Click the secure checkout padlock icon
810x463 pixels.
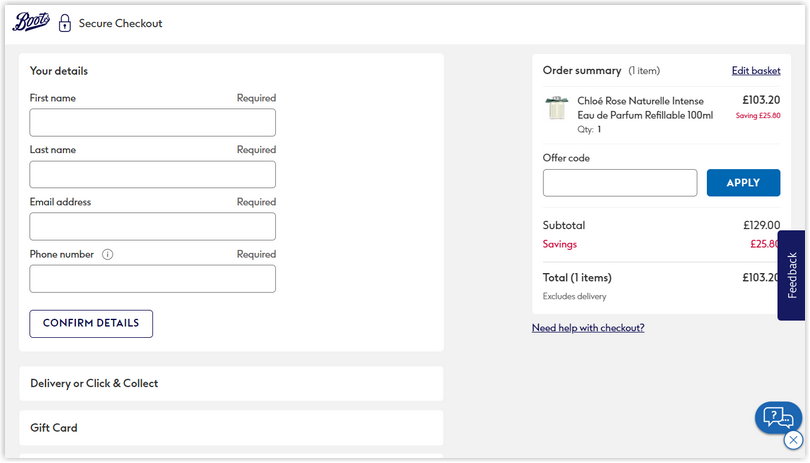pos(65,23)
